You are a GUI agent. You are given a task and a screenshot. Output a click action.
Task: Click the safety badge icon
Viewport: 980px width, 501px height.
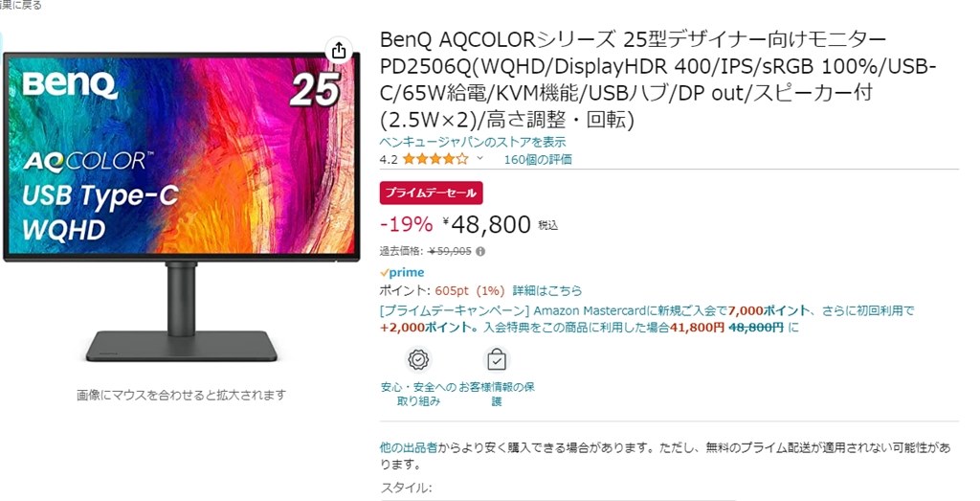coord(418,359)
